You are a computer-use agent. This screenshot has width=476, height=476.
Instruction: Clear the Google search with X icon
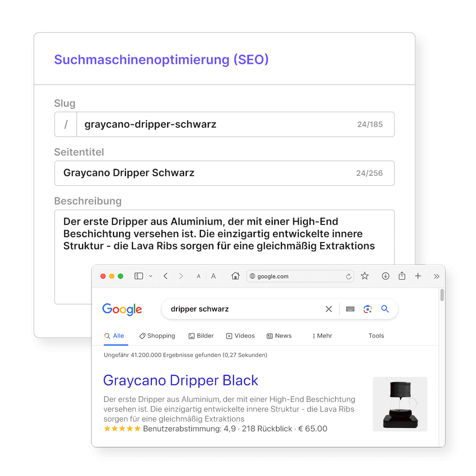329,309
